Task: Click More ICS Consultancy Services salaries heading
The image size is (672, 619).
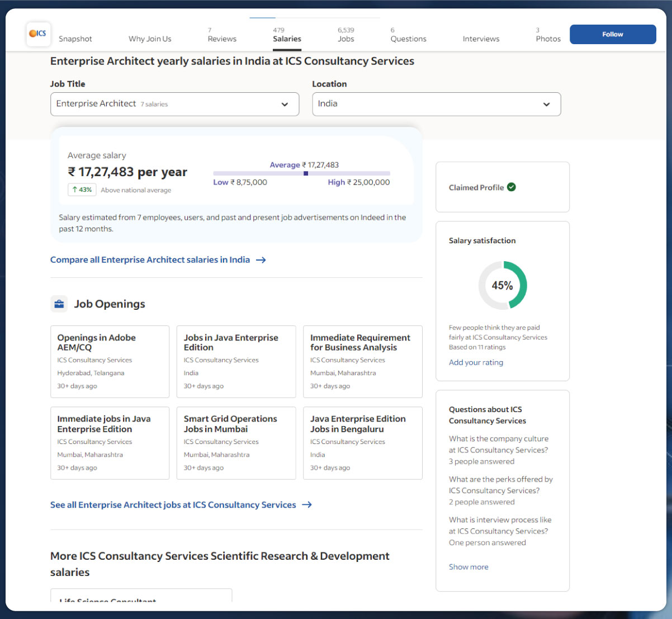Action: pos(220,564)
